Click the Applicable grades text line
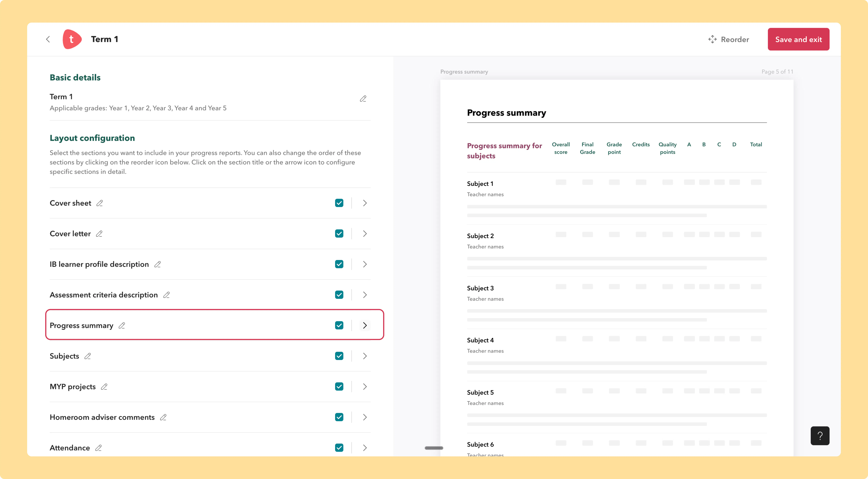This screenshot has width=868, height=479. [x=138, y=108]
